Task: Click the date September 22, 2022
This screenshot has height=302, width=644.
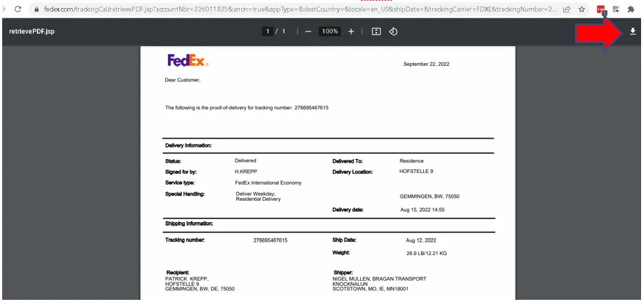Action: [426, 64]
